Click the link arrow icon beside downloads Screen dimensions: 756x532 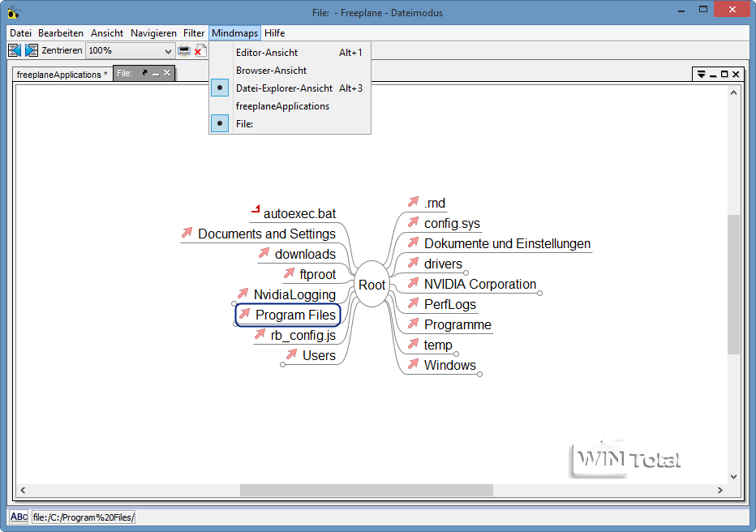[264, 253]
